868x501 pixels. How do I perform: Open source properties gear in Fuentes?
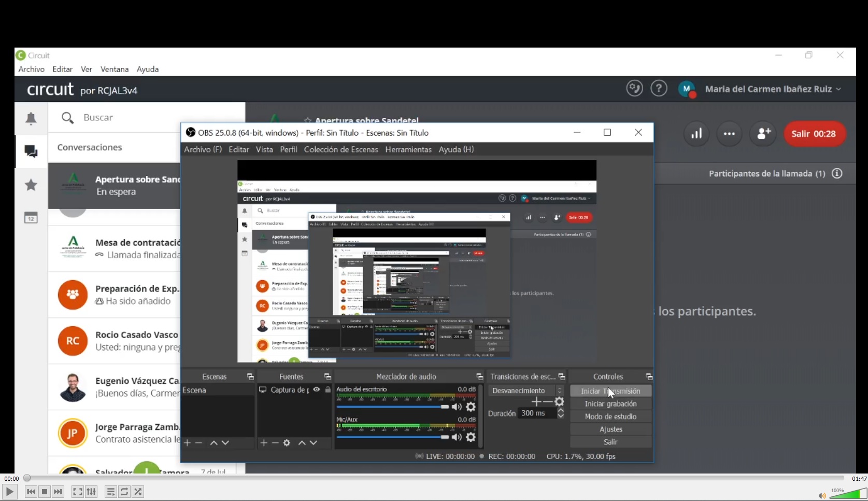287,443
